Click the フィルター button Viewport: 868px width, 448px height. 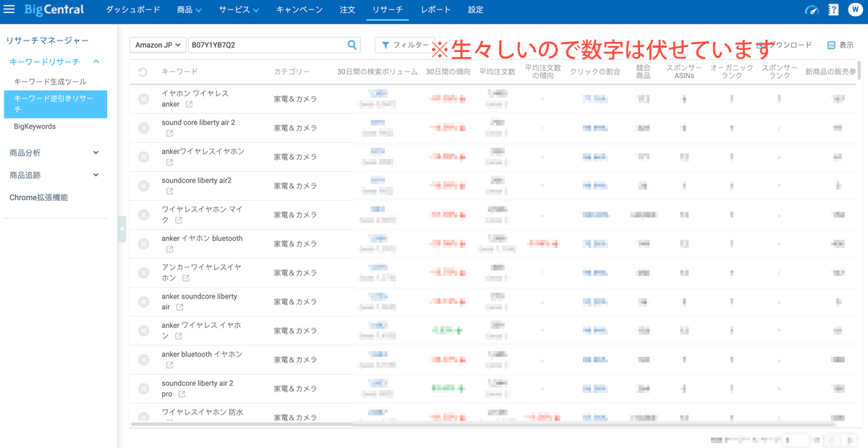coord(406,45)
